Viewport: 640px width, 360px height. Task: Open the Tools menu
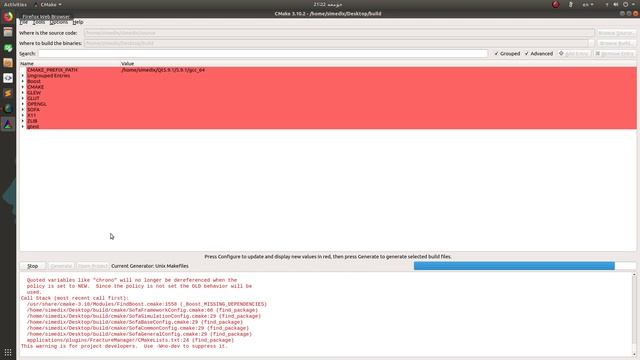tap(40, 22)
